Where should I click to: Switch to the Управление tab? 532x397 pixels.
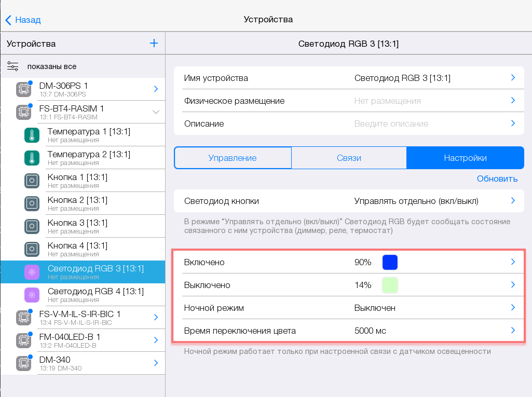(x=233, y=158)
